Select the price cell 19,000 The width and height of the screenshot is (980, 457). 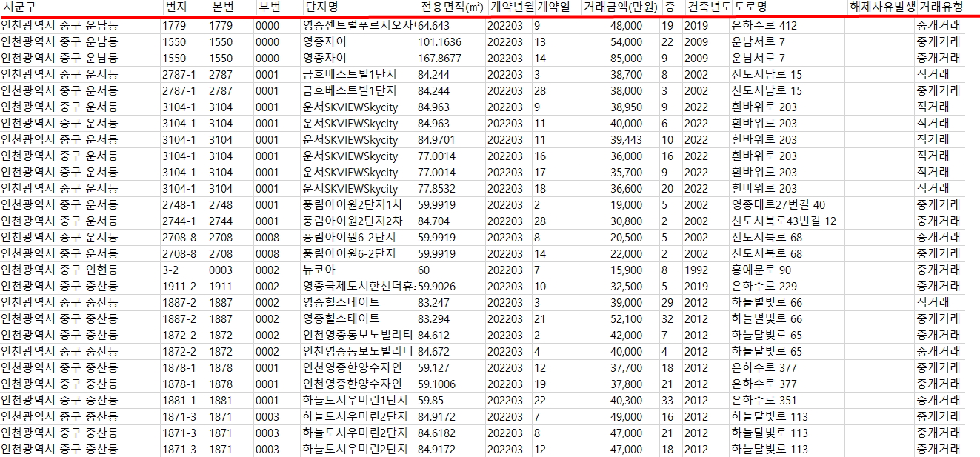[x=627, y=205]
